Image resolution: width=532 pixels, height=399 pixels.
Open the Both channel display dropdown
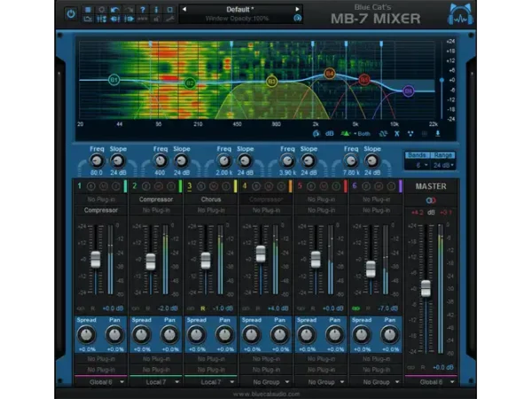[x=362, y=134]
